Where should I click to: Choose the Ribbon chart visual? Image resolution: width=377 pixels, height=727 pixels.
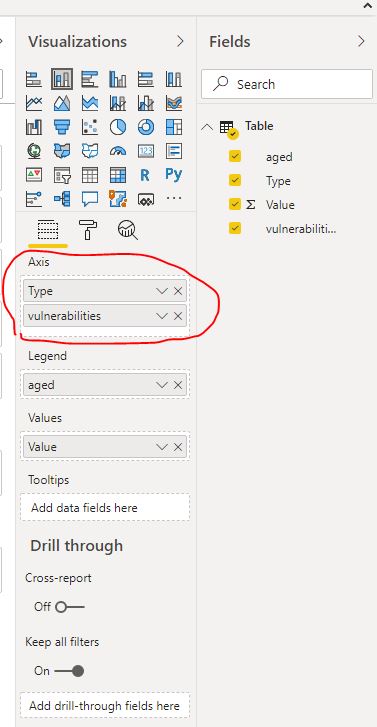tap(173, 103)
